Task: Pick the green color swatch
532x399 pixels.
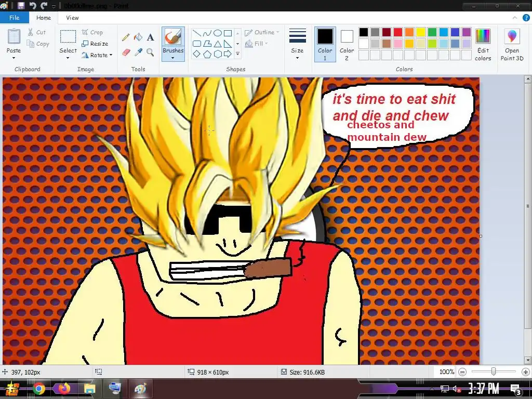Action: (x=432, y=32)
